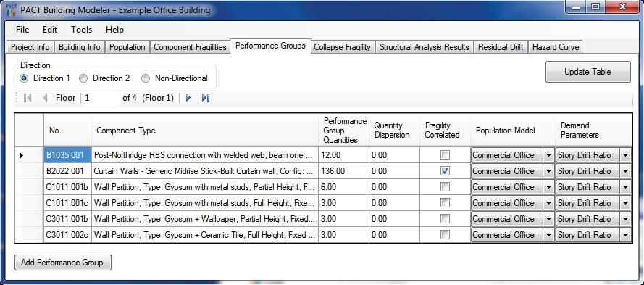Select Direction 1 radio button
The image size is (644, 285).
tap(24, 78)
